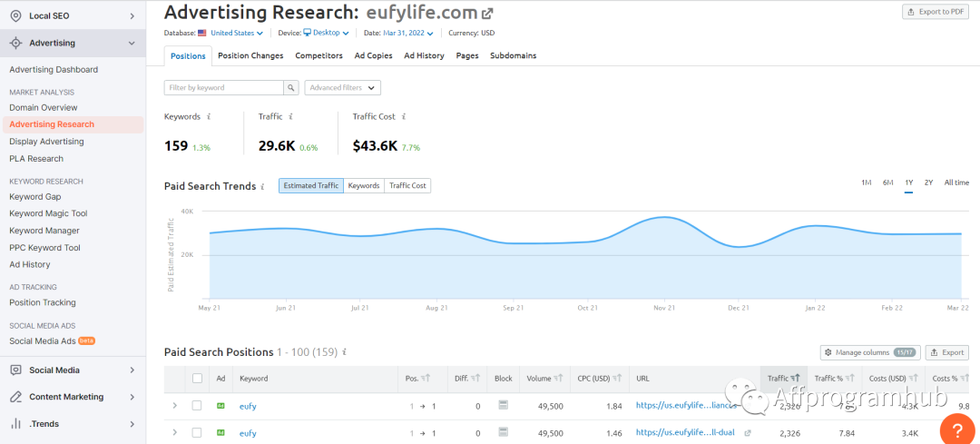
Task: Click the Export to PDF button
Action: (936, 12)
